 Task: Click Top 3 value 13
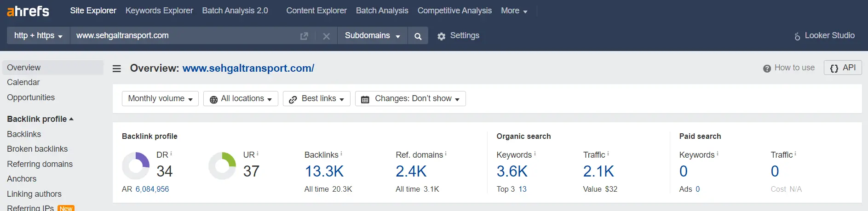coord(523,189)
